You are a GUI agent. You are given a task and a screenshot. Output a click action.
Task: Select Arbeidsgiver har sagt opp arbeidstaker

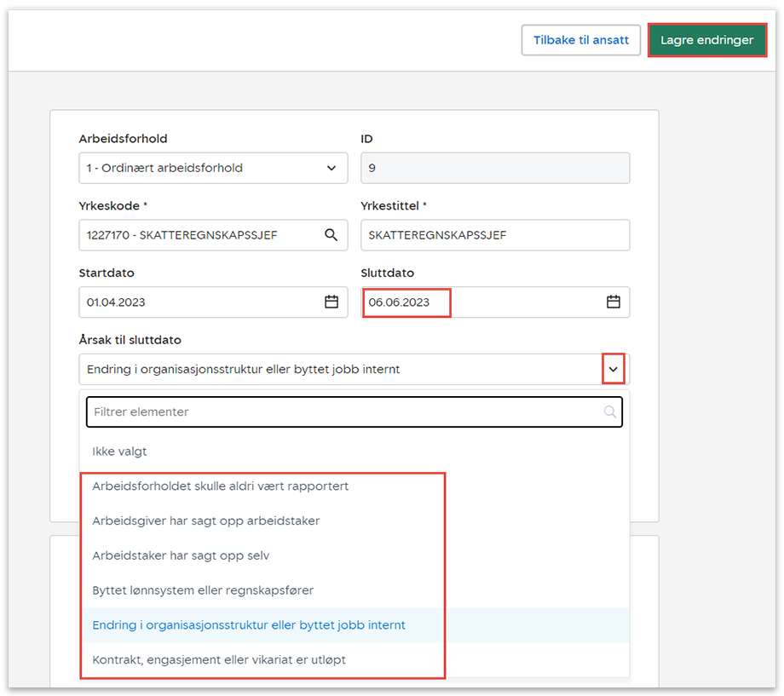coord(206,521)
